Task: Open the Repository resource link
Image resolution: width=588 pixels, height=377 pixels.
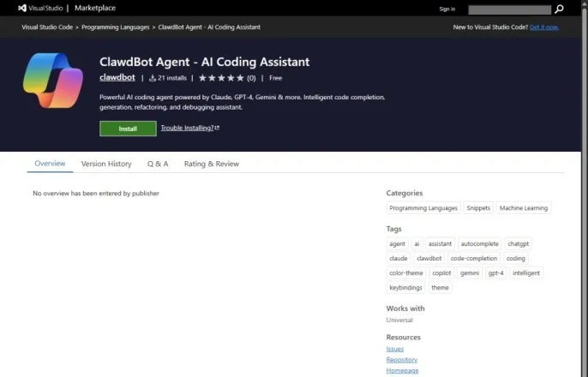Action: pos(402,360)
